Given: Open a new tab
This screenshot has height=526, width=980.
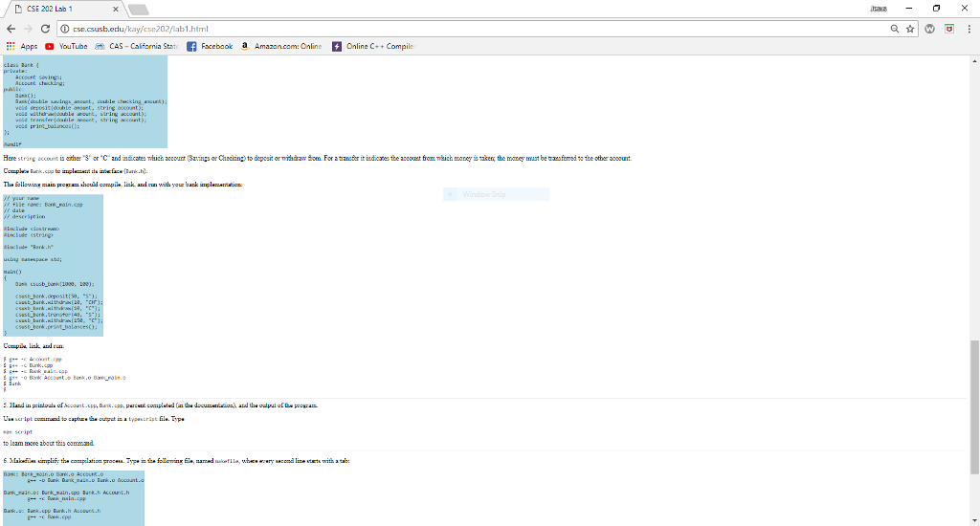Looking at the screenshot, I should tap(138, 10).
